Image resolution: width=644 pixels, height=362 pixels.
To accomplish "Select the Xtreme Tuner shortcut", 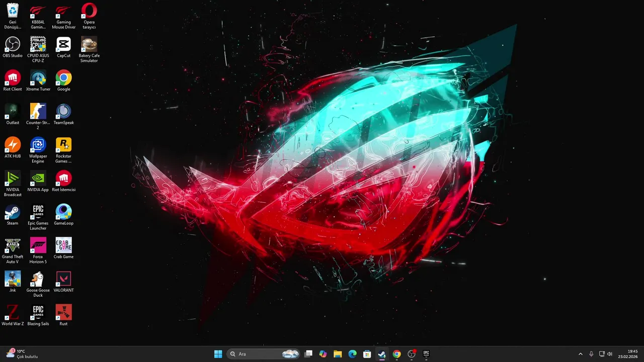I will (38, 81).
